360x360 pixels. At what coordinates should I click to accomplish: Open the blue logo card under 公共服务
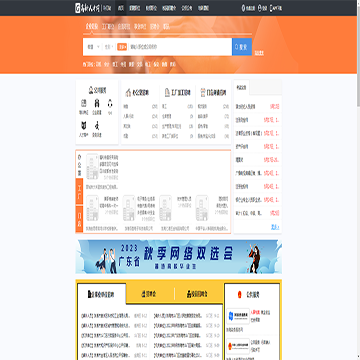[238, 316]
